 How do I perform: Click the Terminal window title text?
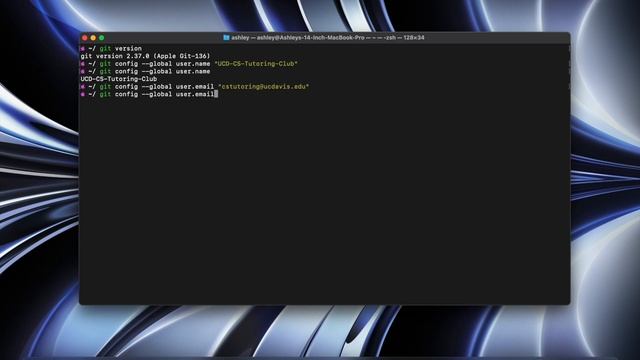[x=328, y=38]
